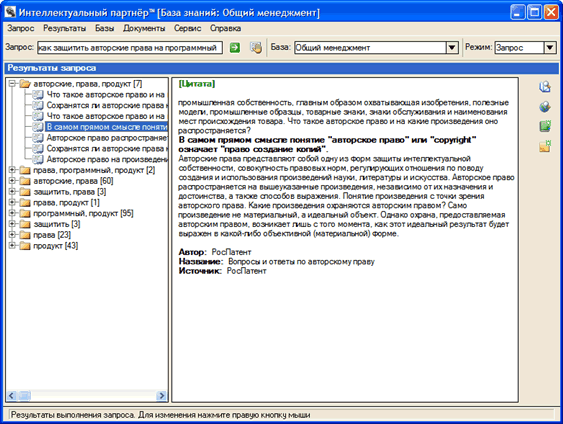Collapse the 'авторские, права, продукт [7]' folder
Screen dimensions: 563x424
coord(13,84)
